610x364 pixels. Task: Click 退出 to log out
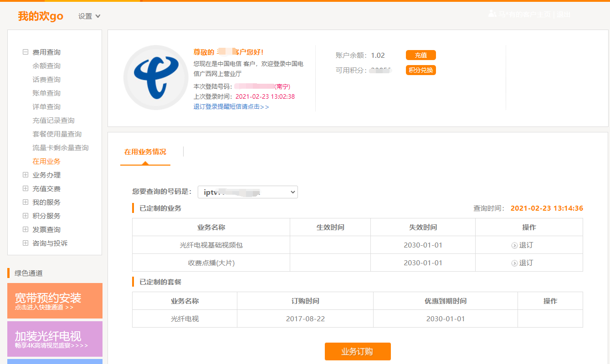[563, 13]
